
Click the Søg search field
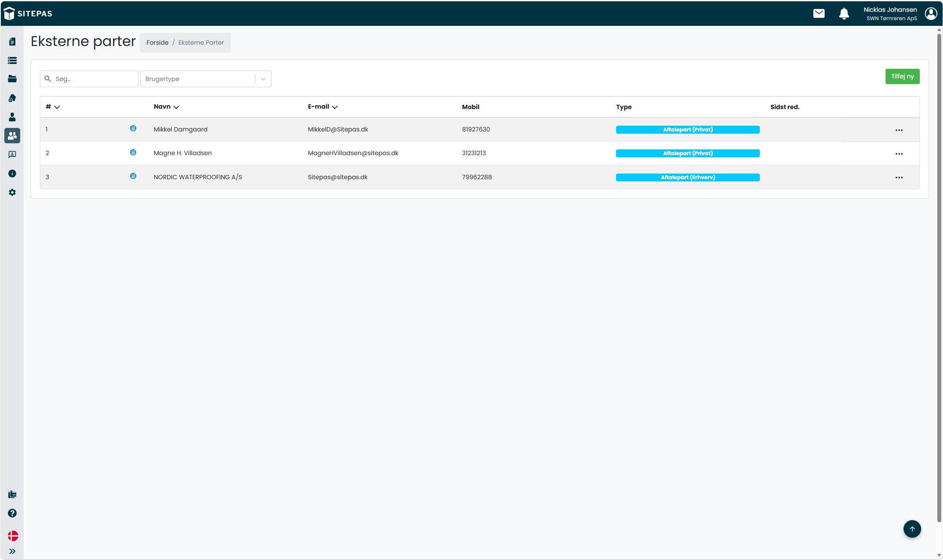[89, 79]
